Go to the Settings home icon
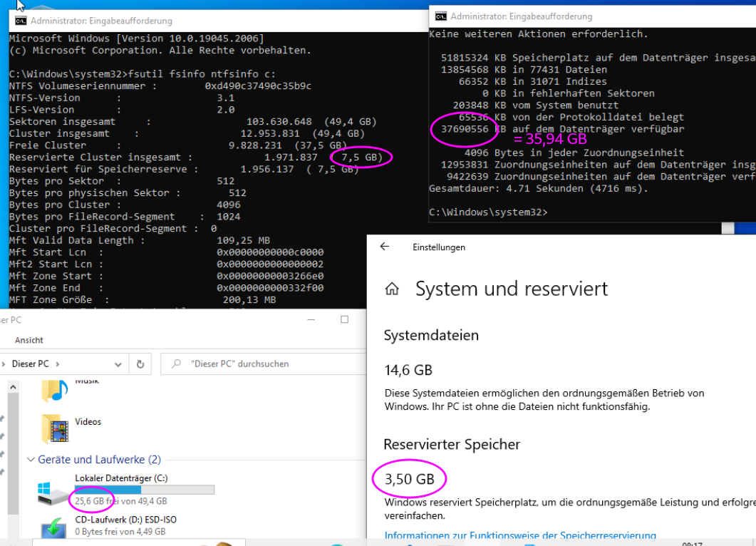 (391, 289)
